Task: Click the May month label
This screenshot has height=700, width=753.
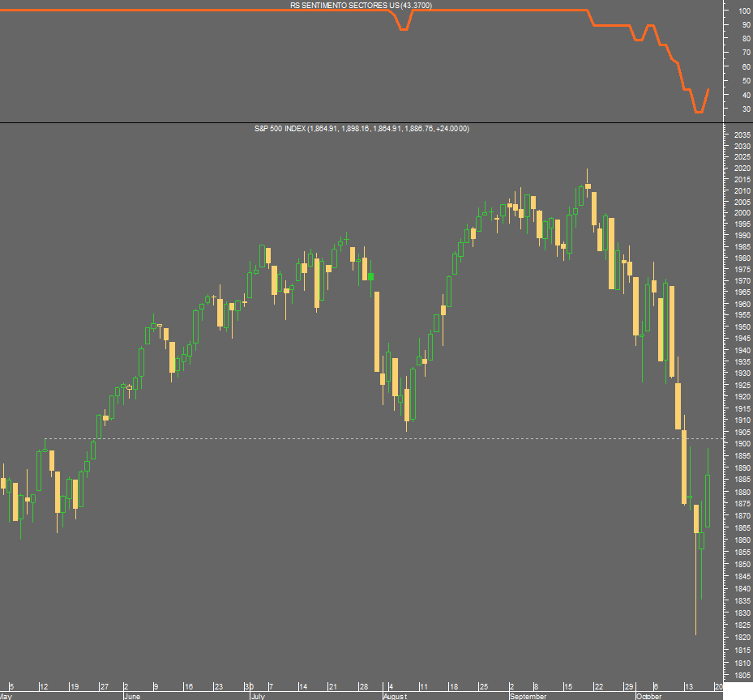Action: (6, 696)
